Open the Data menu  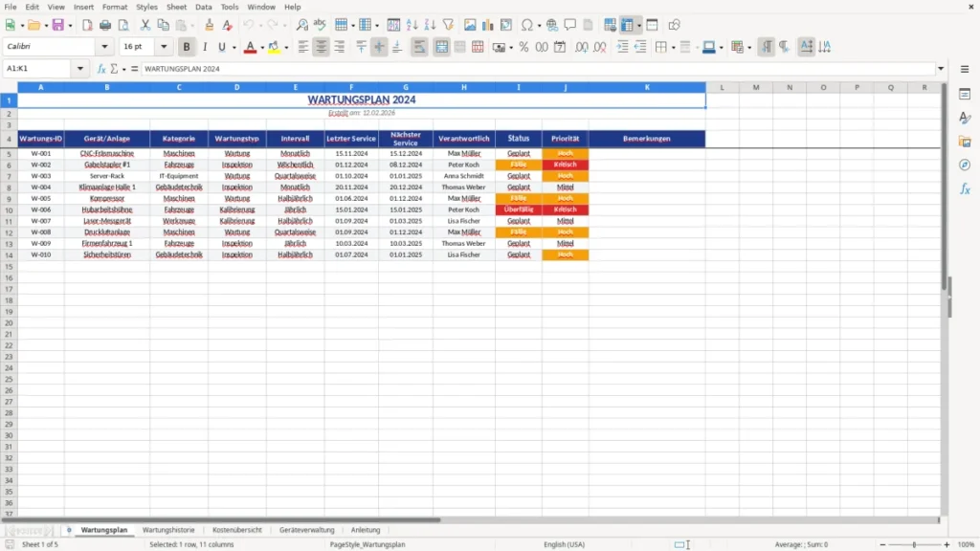204,7
